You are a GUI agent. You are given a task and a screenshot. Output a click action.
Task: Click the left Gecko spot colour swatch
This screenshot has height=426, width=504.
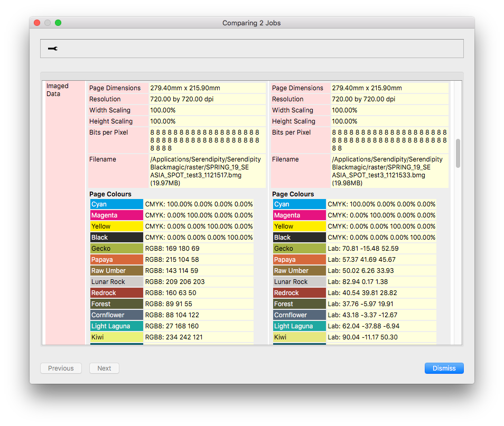click(116, 249)
